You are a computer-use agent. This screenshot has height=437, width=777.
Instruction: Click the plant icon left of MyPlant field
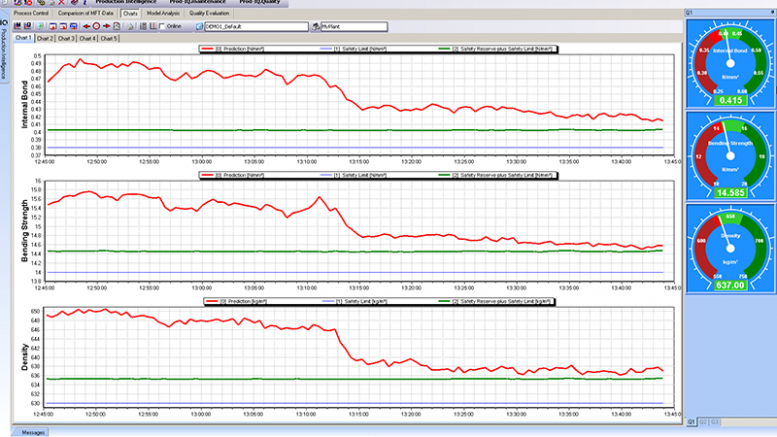[315, 26]
